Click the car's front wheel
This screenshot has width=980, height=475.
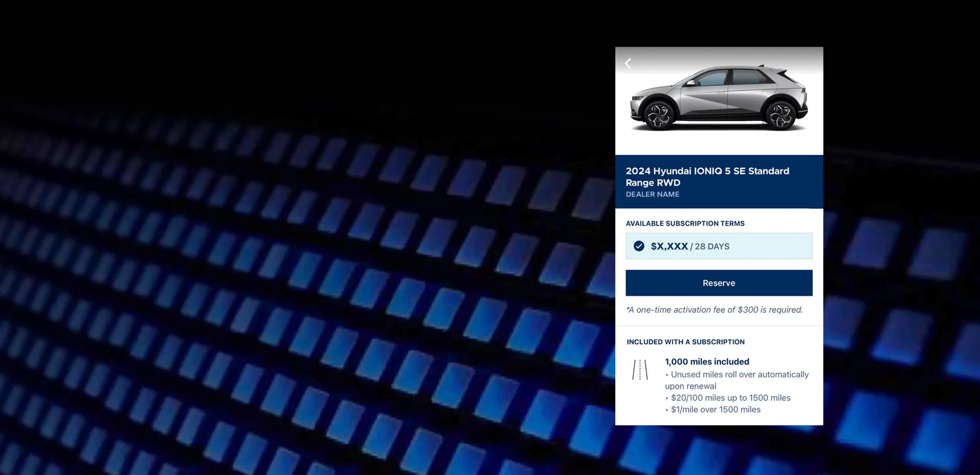pyautogui.click(x=659, y=115)
